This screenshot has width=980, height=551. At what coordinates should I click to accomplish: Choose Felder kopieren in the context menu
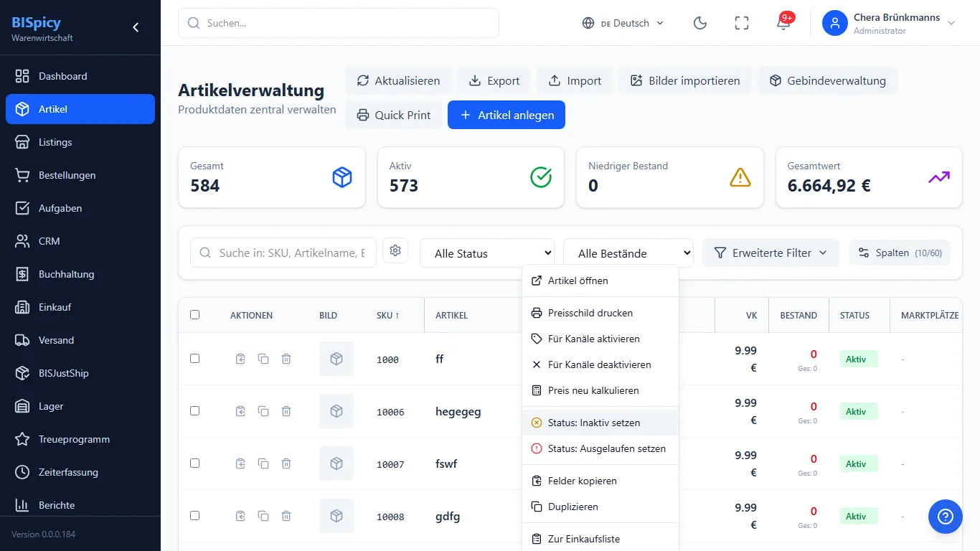(600, 481)
